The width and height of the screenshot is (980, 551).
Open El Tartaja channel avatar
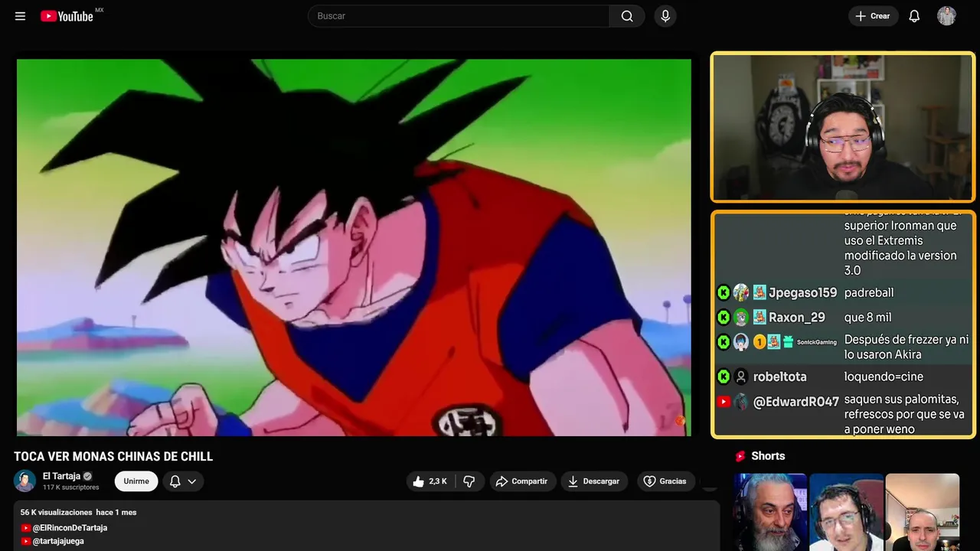(25, 481)
